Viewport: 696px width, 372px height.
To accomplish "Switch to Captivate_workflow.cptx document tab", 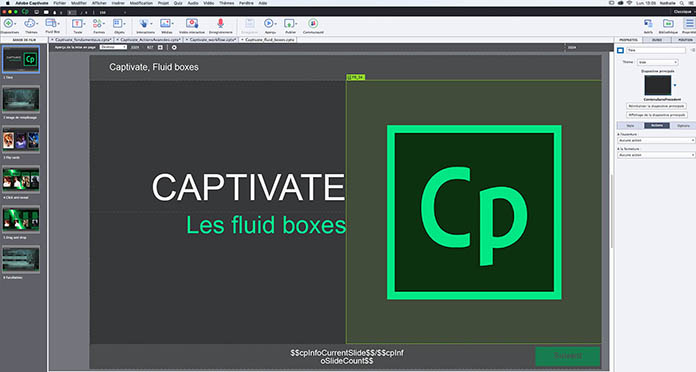I will pos(213,40).
